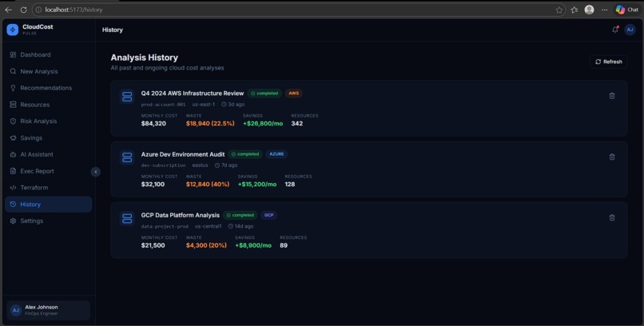Delete the Q4 2024 AWS Infrastructure Review

click(x=612, y=96)
